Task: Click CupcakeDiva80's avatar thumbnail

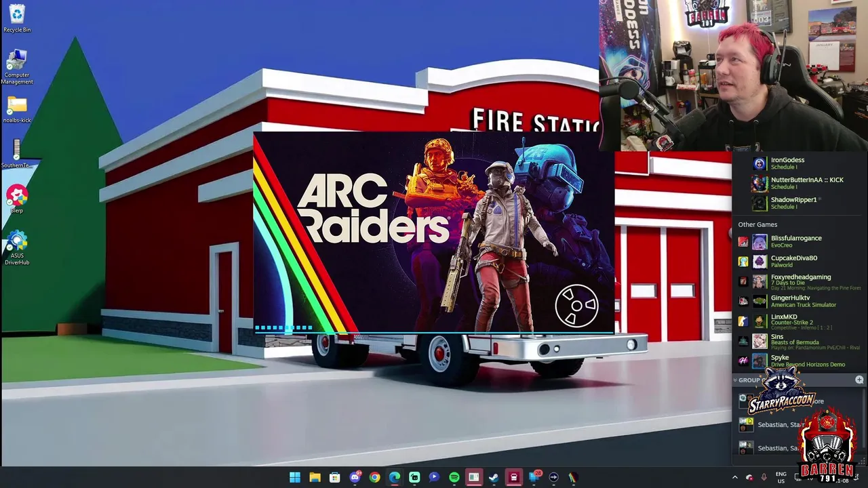Action: [759, 261]
